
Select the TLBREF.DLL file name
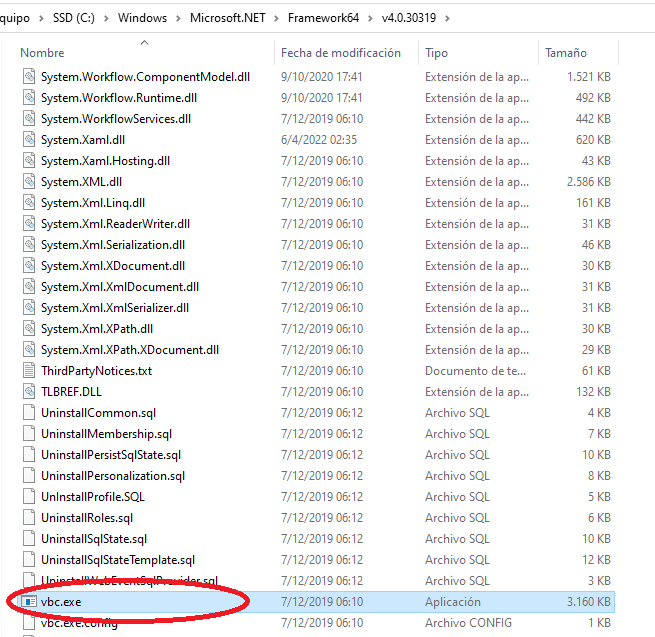71,392
